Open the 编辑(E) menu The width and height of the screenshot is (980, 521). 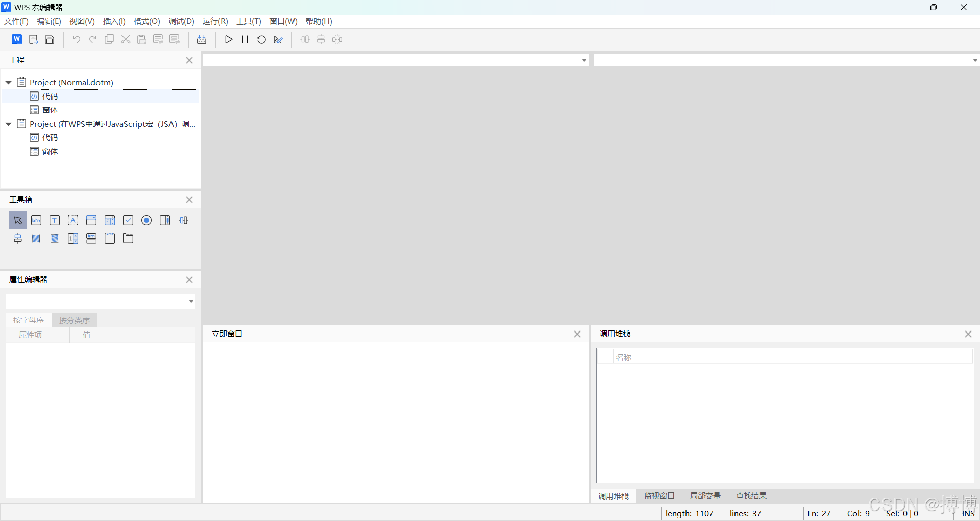coord(49,21)
